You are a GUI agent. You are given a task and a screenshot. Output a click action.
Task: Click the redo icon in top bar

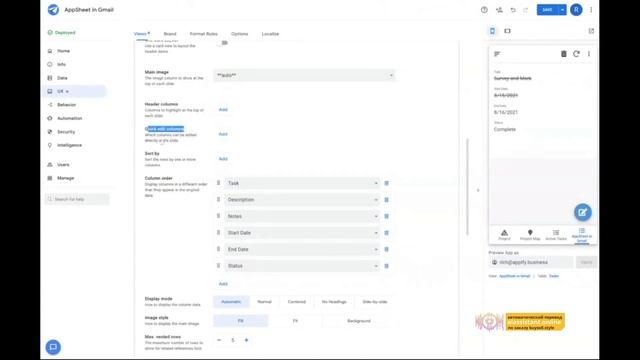click(526, 10)
